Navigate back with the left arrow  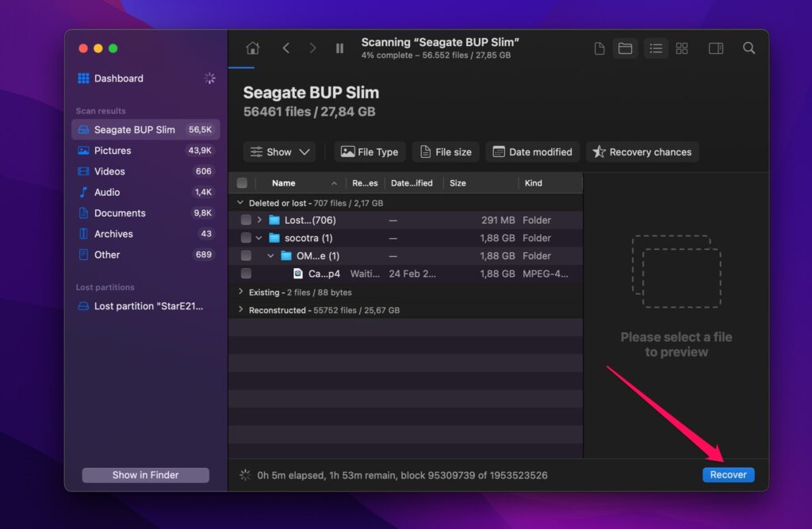285,48
